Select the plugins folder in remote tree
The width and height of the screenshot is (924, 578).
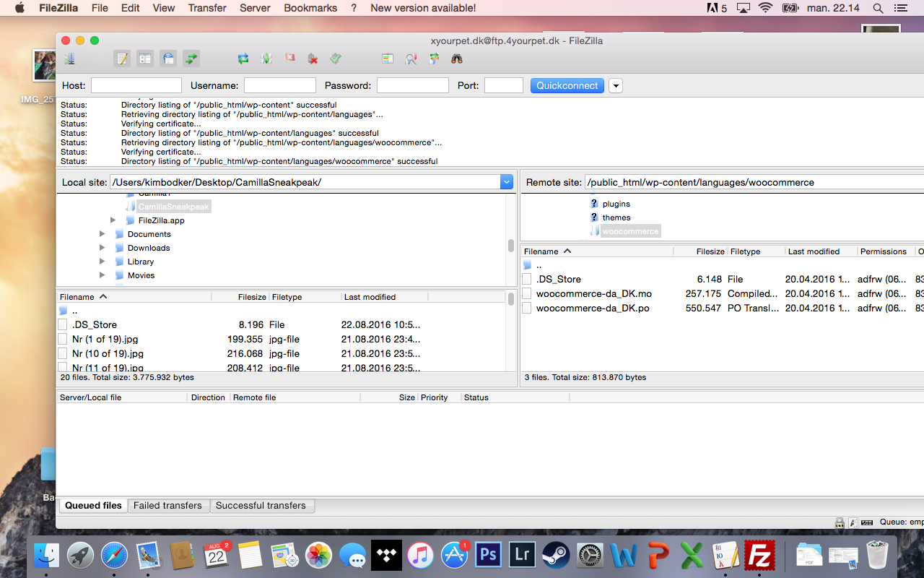click(616, 204)
